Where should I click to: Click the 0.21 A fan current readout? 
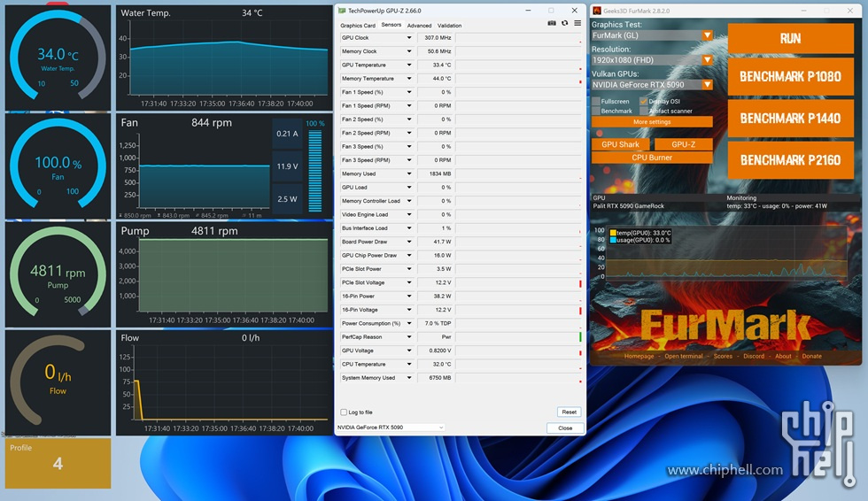coord(287,134)
